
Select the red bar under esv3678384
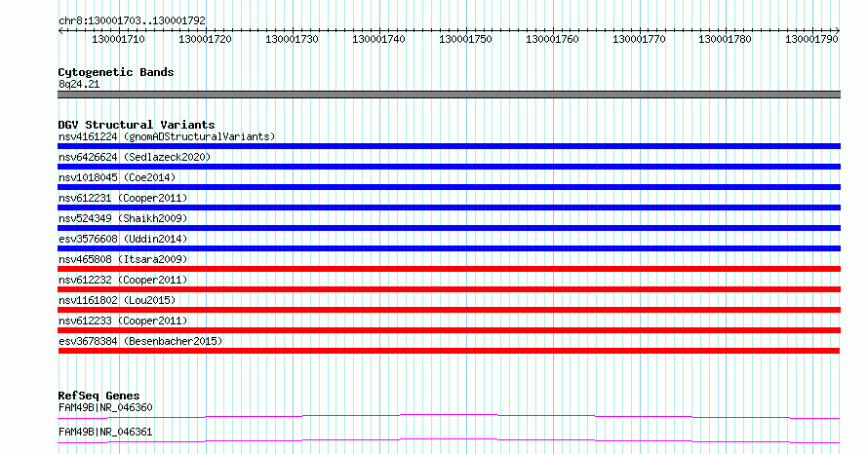click(x=449, y=351)
